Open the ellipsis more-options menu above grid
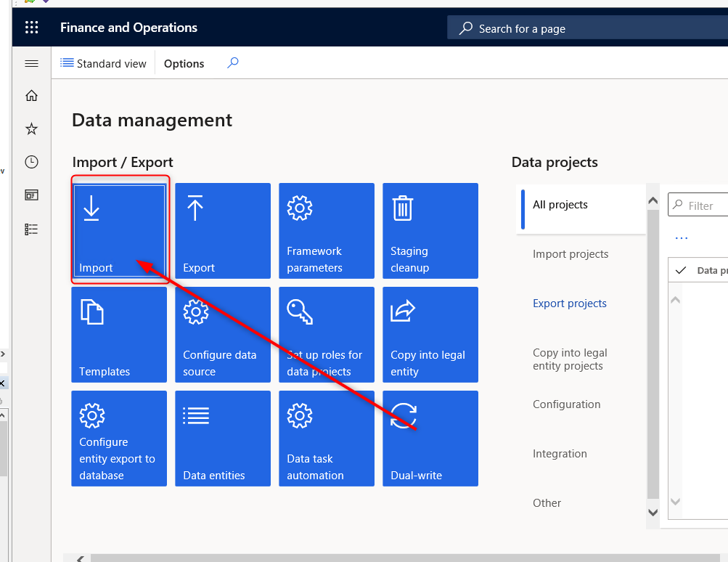Image resolution: width=728 pixels, height=562 pixels. click(681, 238)
